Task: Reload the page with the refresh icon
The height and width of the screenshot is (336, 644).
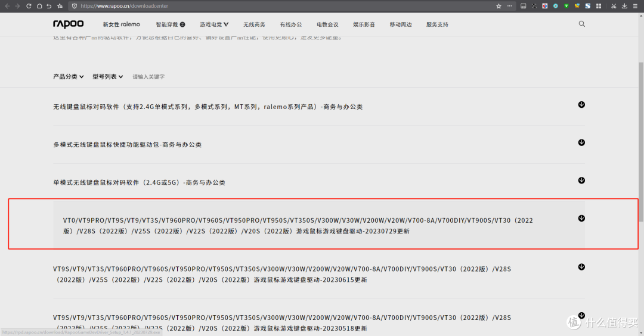Action: (29, 6)
